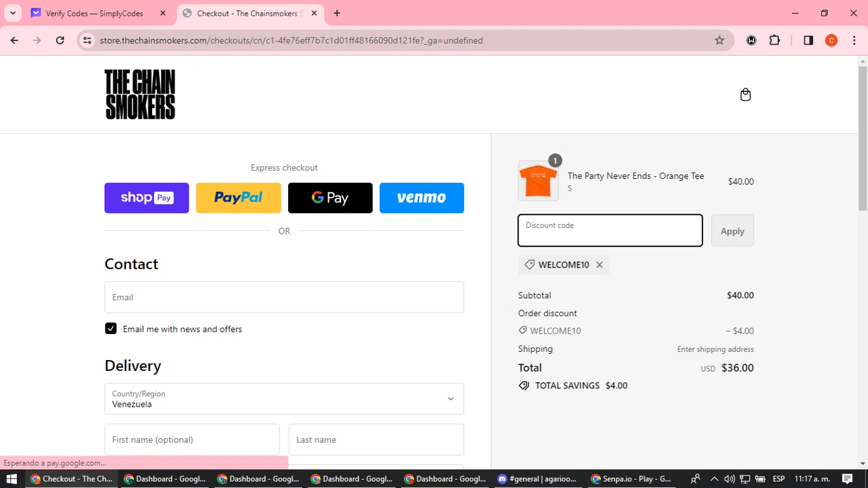Click the TOTAL SAVINGS $4.00 line
Image resolution: width=868 pixels, height=488 pixels.
(x=573, y=386)
